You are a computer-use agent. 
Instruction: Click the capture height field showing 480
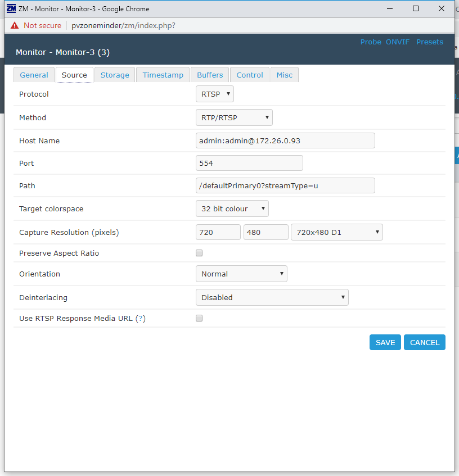pyautogui.click(x=266, y=232)
